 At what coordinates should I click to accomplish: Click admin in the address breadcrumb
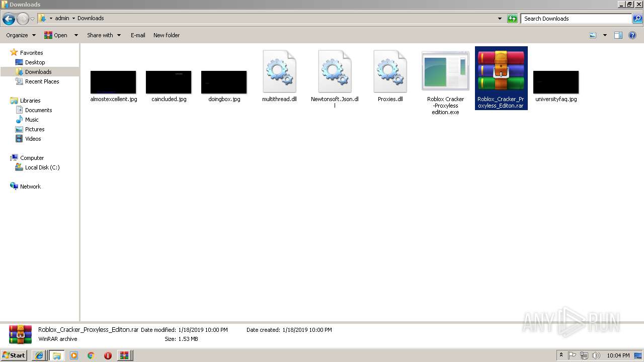(62, 19)
